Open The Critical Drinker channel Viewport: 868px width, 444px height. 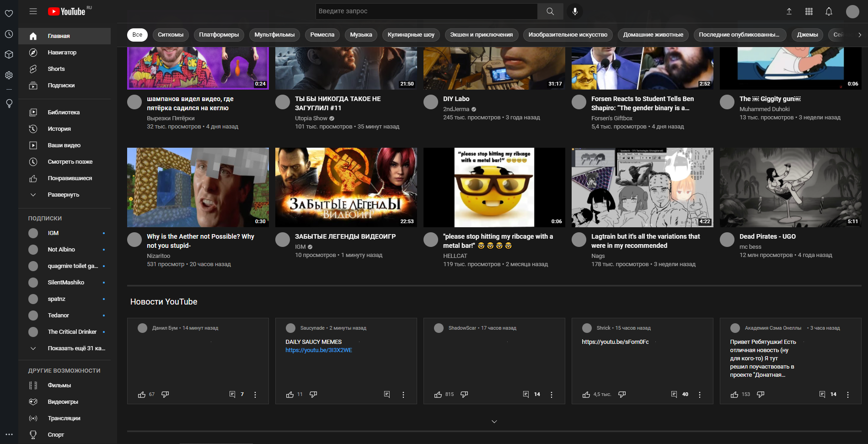[x=64, y=332]
